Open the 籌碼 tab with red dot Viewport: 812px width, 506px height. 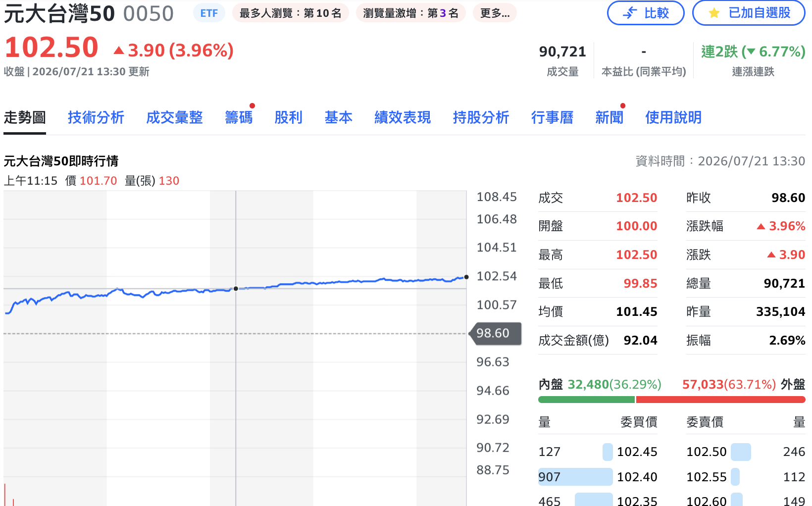(x=239, y=117)
